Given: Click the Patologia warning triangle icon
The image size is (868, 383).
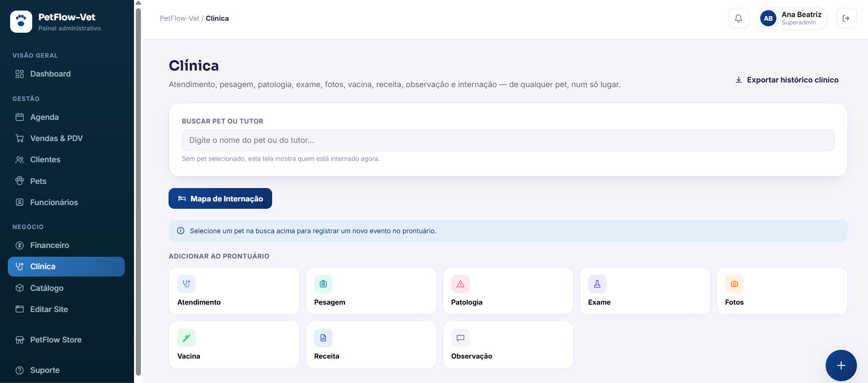Looking at the screenshot, I should [460, 284].
